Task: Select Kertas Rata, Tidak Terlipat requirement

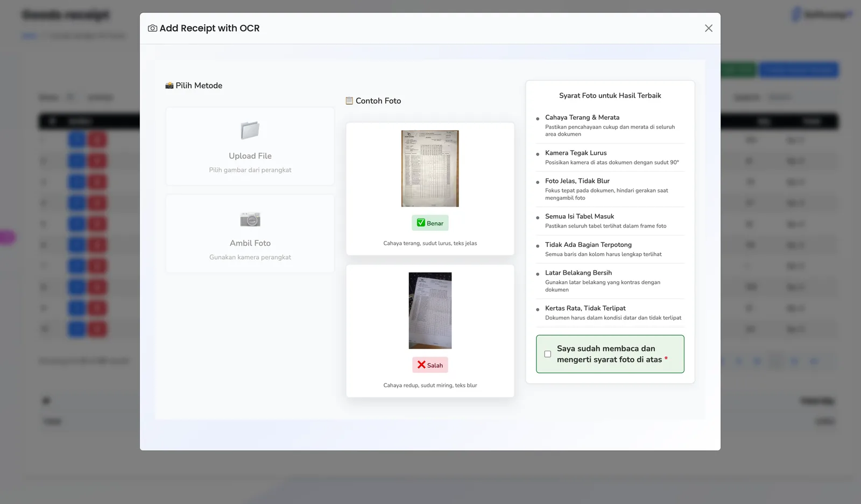Action: (x=610, y=313)
